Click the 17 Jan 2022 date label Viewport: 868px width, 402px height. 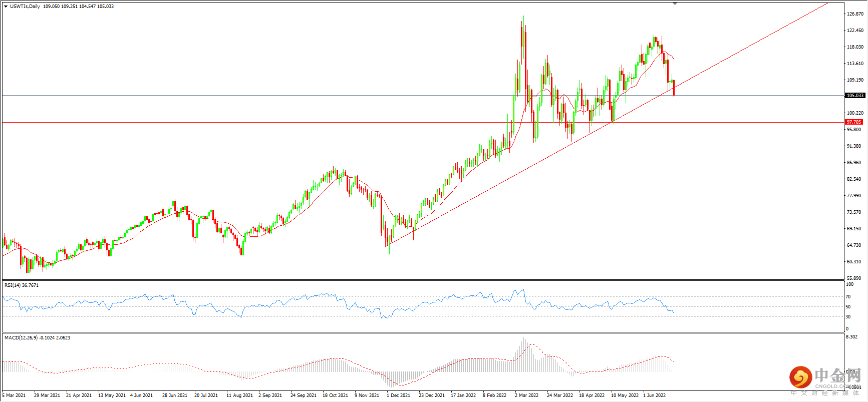pos(463,395)
